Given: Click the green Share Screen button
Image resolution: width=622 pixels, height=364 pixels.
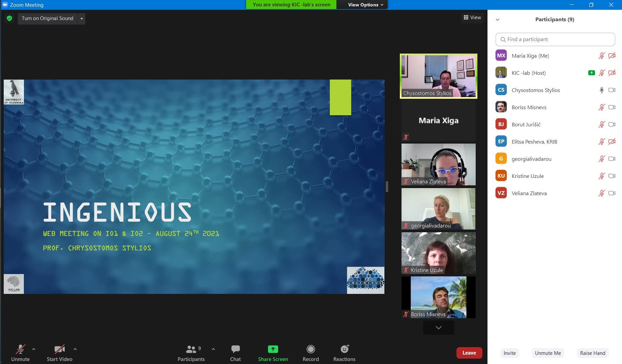Looking at the screenshot, I should click(273, 353).
